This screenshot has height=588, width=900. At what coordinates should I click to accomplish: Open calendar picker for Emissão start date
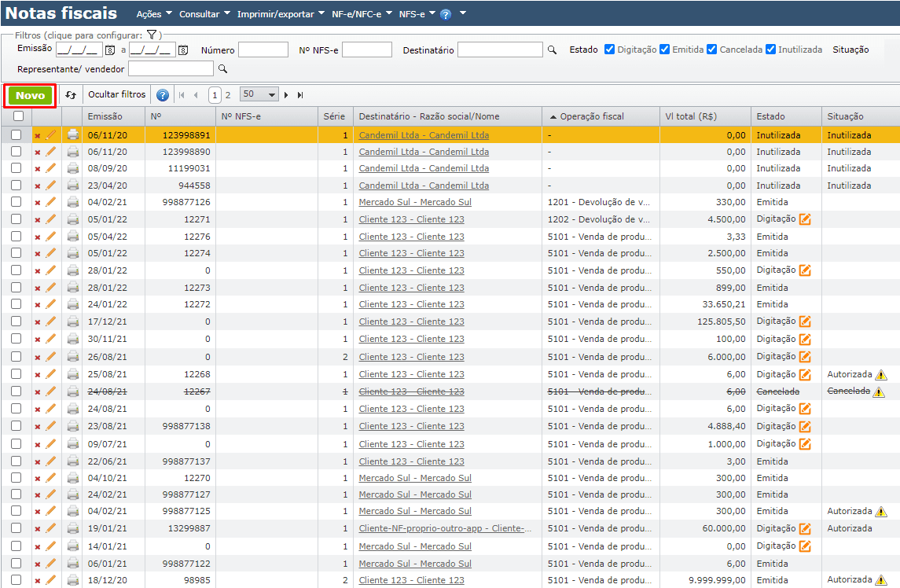click(110, 50)
